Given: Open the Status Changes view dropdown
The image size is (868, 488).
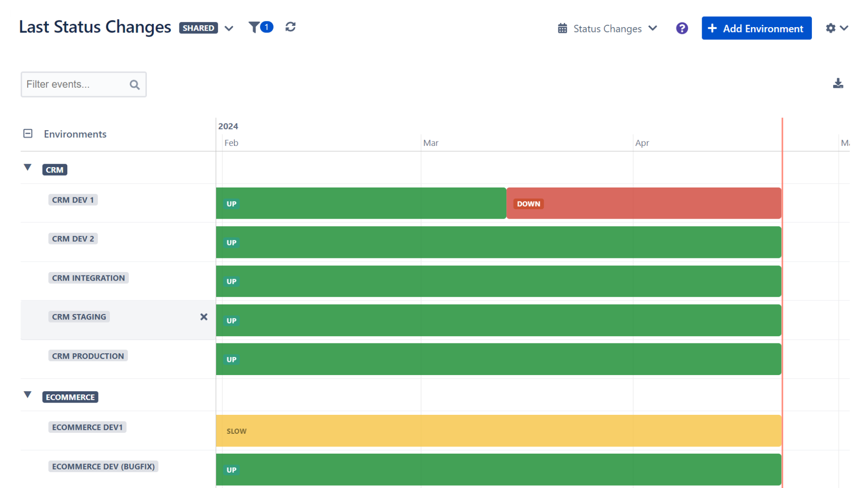Looking at the screenshot, I should tap(608, 28).
